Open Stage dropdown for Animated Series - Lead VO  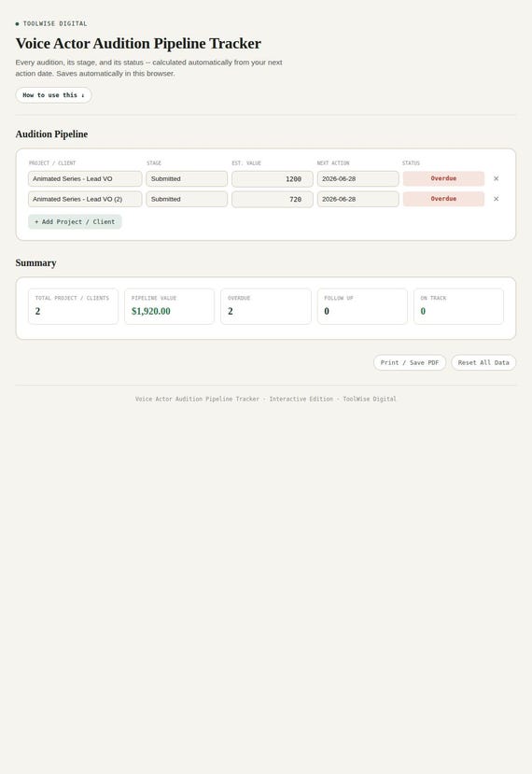click(x=187, y=178)
